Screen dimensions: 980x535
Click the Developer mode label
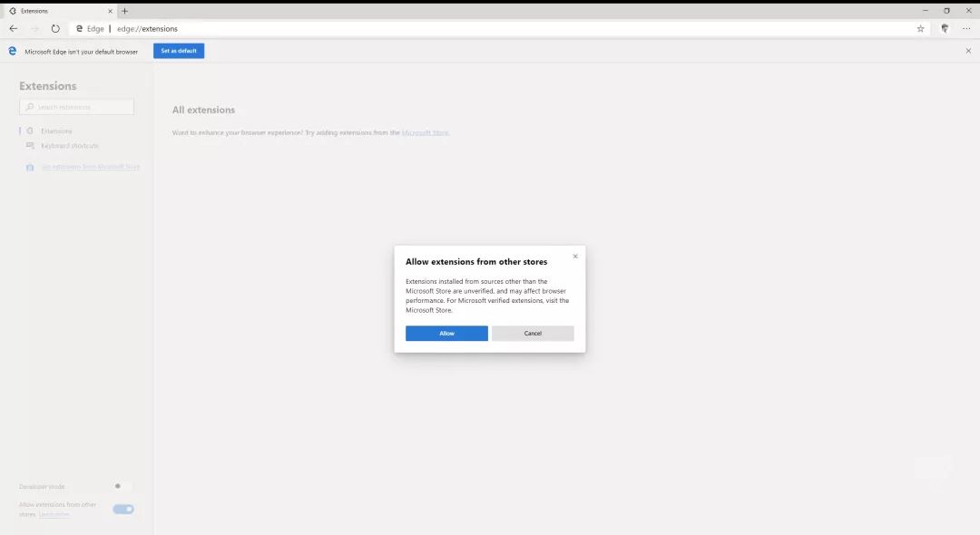(42, 486)
